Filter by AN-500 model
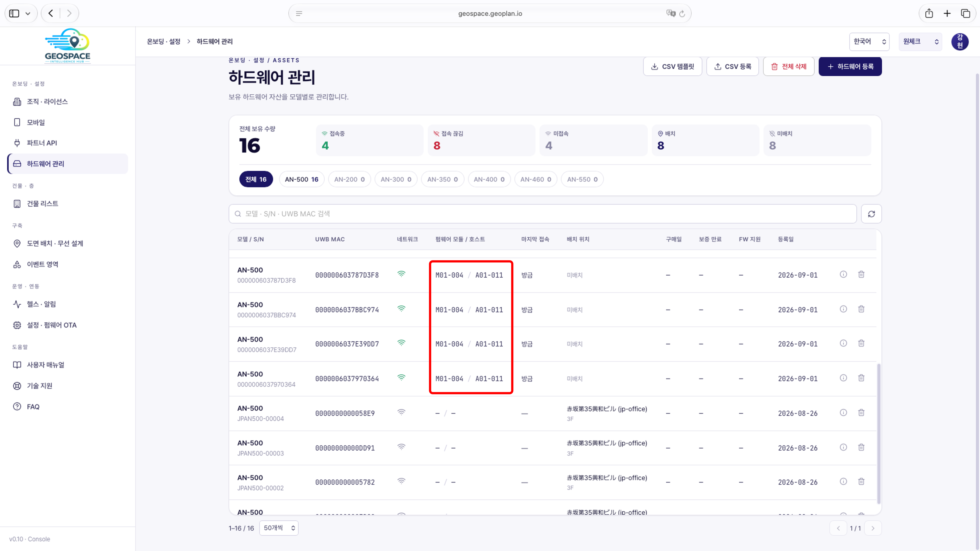The width and height of the screenshot is (980, 551). pos(302,179)
